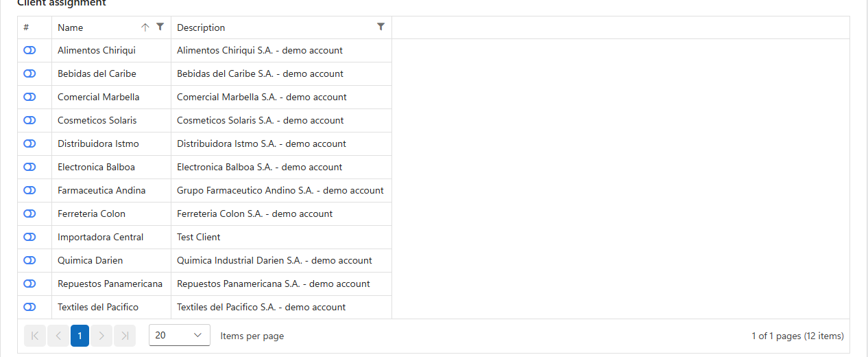Select Distribuidora Istmo name cell
The image size is (868, 357).
112,143
